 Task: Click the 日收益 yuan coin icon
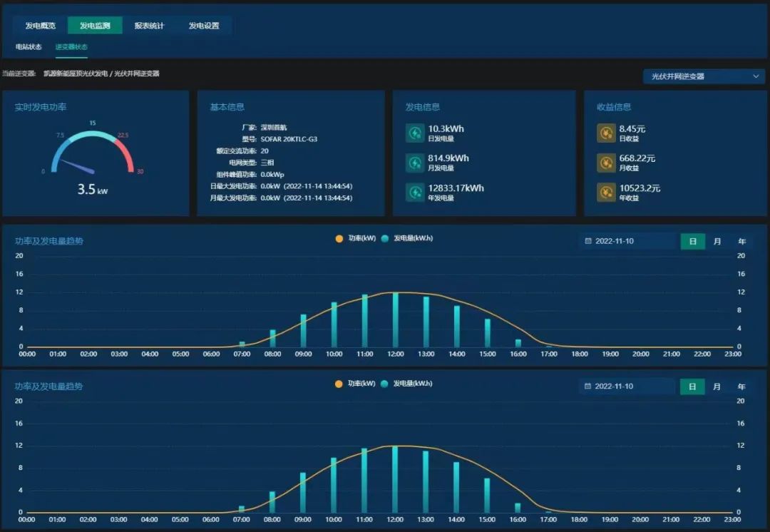[x=606, y=133]
